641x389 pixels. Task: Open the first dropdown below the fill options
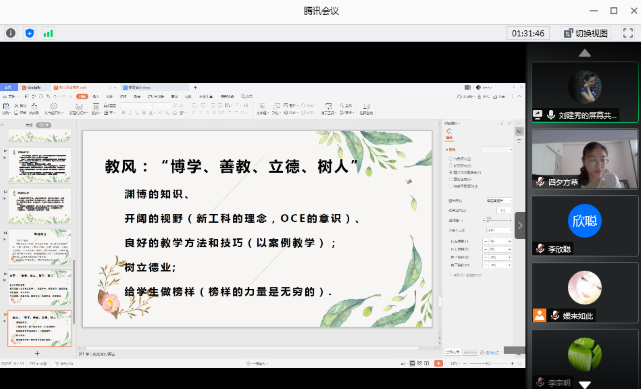click(498, 201)
